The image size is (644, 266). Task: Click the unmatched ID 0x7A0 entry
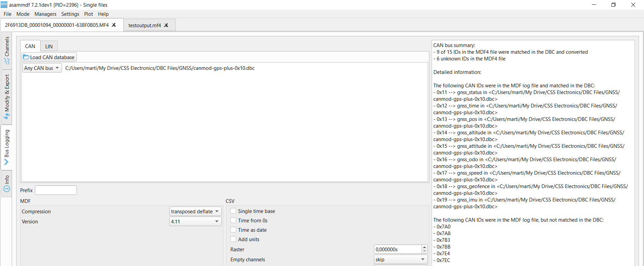pyautogui.click(x=442, y=227)
